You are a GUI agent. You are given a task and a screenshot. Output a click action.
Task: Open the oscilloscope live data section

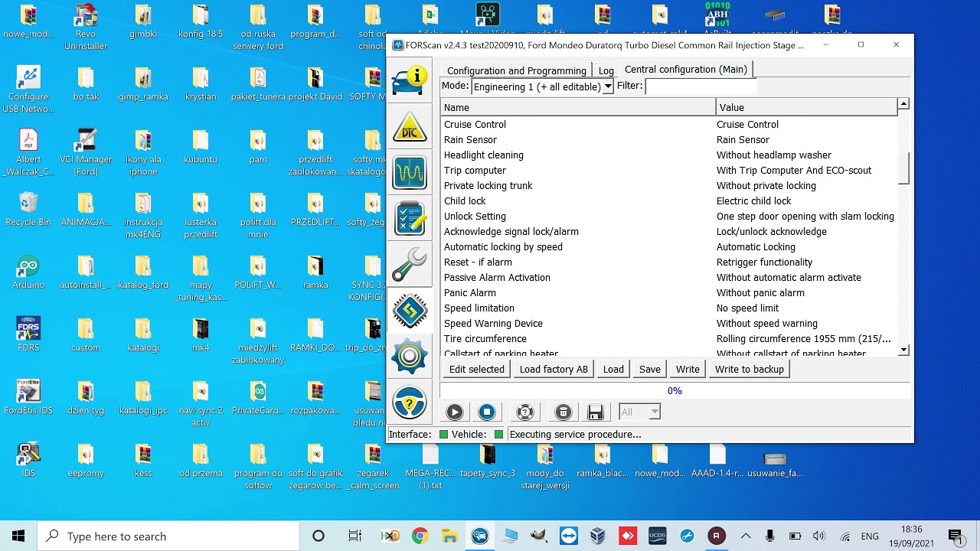410,173
